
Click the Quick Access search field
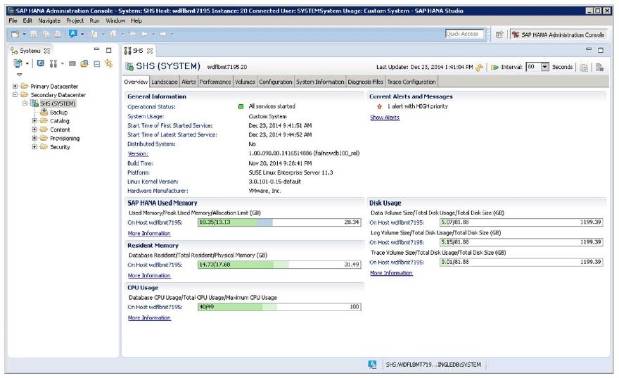(464, 34)
